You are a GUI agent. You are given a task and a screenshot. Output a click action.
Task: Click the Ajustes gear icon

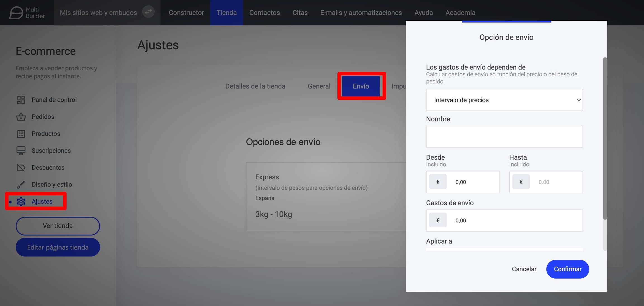pos(21,202)
